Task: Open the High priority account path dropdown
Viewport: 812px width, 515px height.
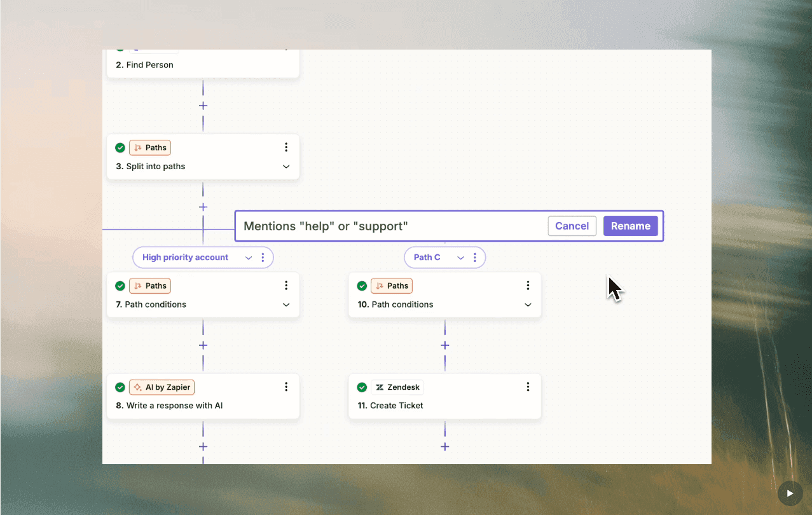Action: click(249, 257)
